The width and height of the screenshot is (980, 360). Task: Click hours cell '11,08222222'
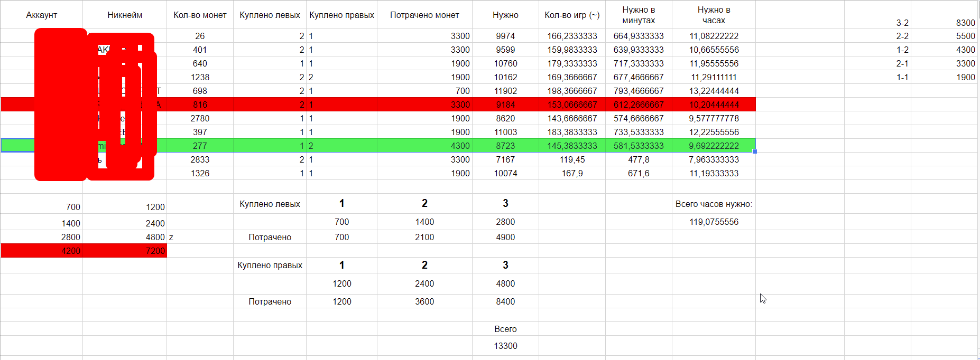[x=714, y=36]
